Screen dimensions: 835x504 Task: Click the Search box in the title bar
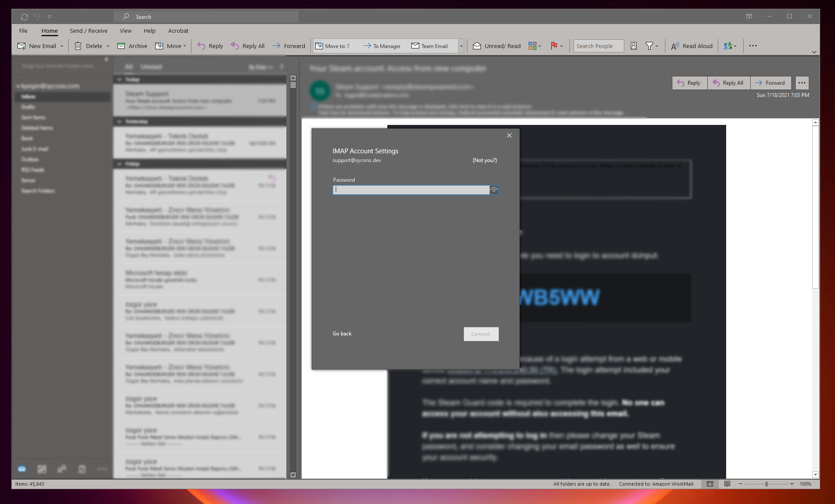pyautogui.click(x=206, y=17)
